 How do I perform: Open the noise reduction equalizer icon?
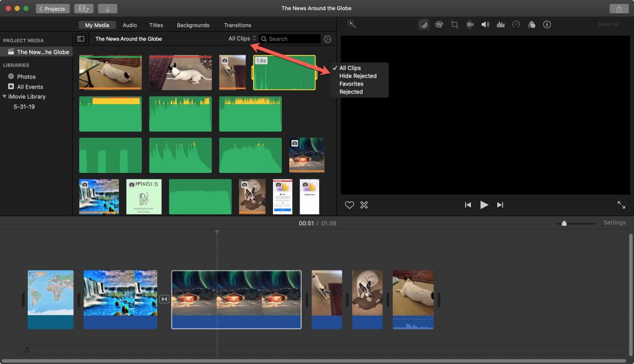[501, 24]
